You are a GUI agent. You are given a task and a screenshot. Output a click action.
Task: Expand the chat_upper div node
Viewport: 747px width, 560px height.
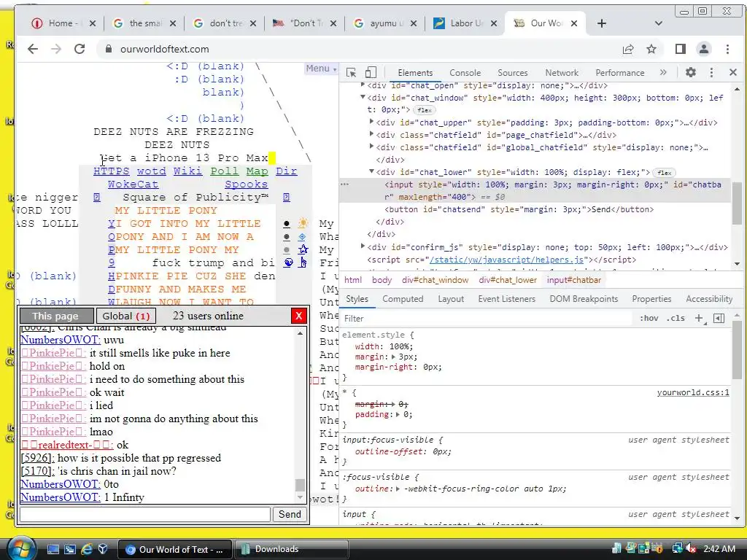pos(371,122)
